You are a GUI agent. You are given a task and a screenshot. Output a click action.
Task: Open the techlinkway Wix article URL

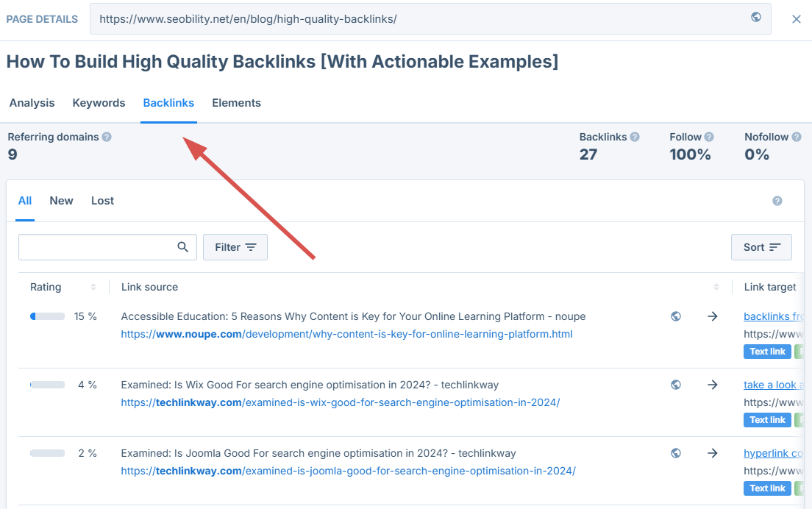pos(341,402)
